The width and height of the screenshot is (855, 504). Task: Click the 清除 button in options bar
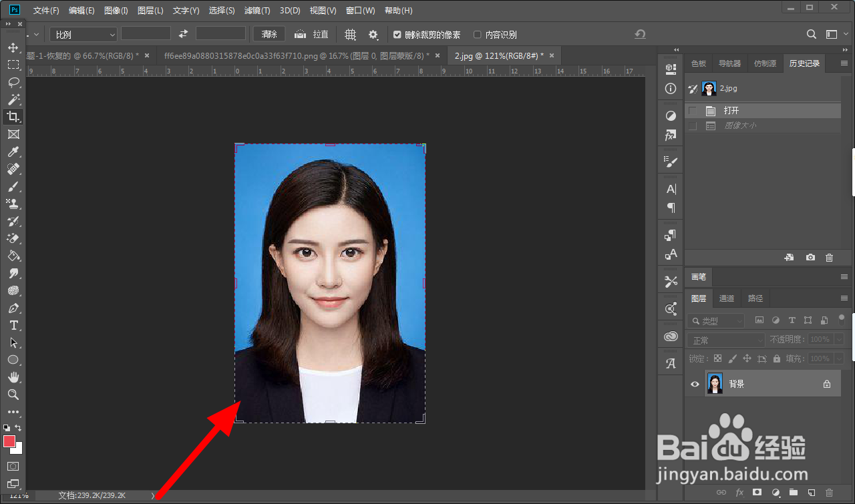click(x=269, y=34)
